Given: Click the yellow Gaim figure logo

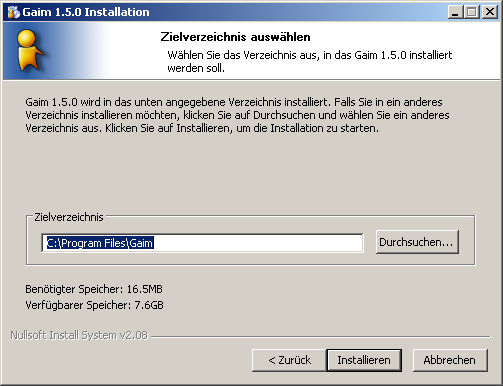Looking at the screenshot, I should (x=29, y=50).
